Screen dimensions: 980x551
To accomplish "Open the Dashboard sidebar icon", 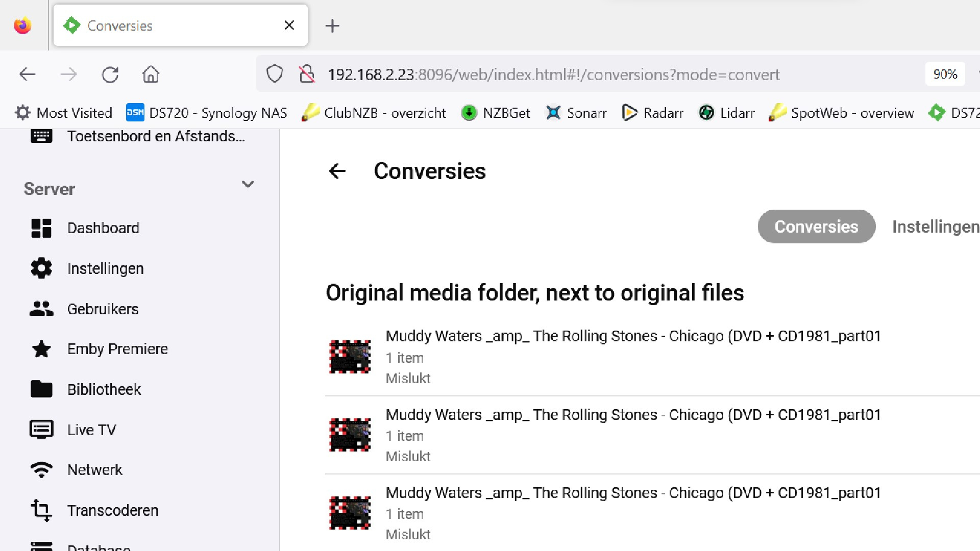I will pos(41,228).
